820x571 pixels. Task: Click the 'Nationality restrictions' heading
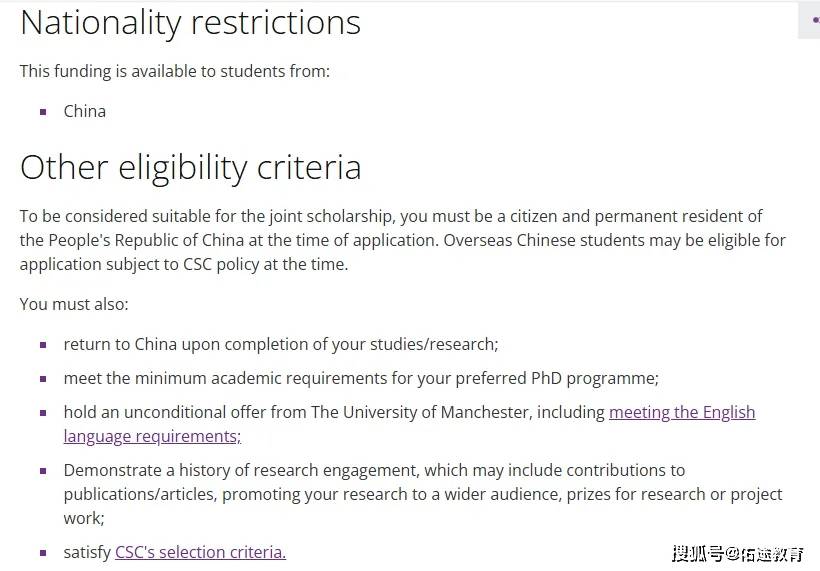click(190, 24)
